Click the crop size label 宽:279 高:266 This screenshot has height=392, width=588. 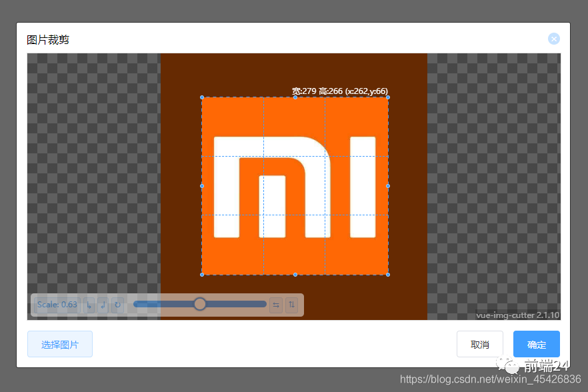tap(317, 91)
